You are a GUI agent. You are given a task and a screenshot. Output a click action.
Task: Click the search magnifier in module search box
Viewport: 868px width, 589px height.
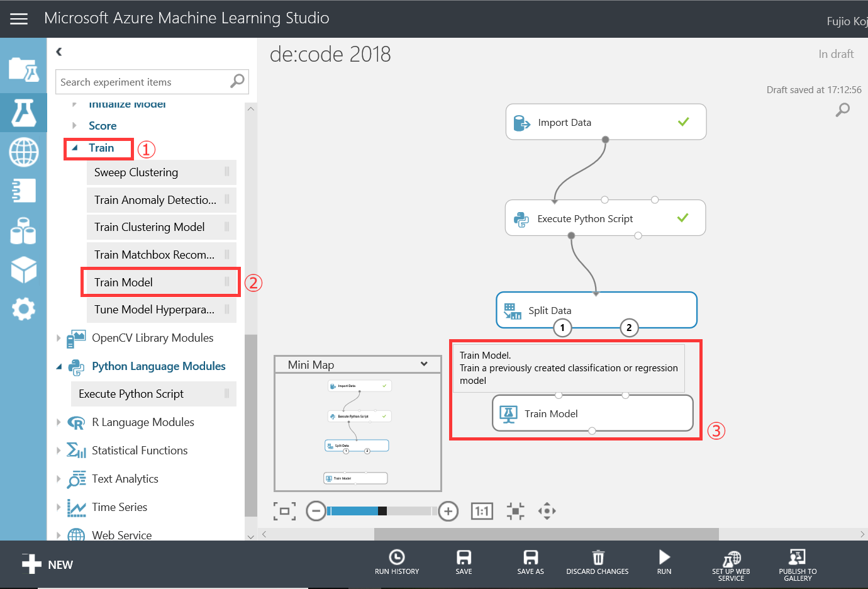[x=237, y=81]
